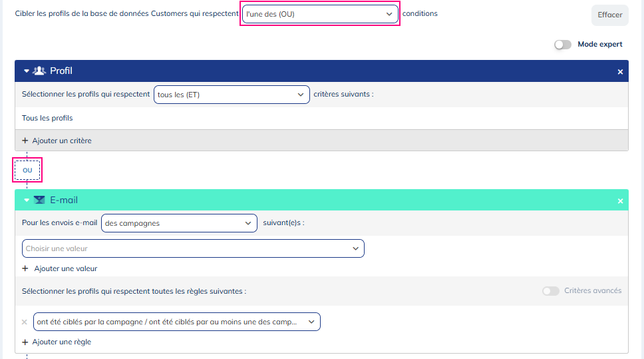Click the OU connector box between blocks
Image resolution: width=644 pixels, height=359 pixels.
(x=27, y=170)
